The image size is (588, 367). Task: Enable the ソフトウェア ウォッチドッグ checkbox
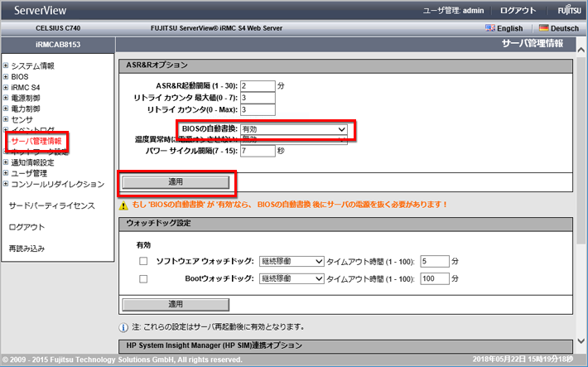pos(142,261)
